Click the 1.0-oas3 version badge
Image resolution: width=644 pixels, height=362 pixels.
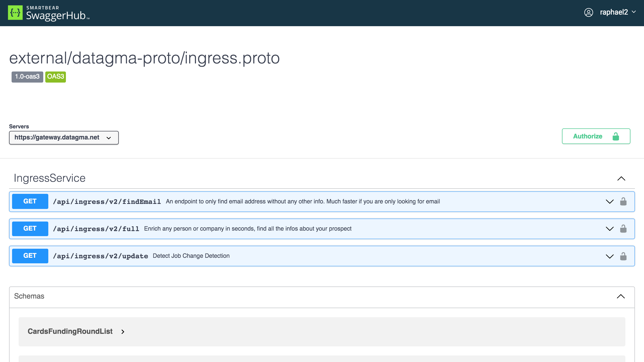[x=27, y=77]
